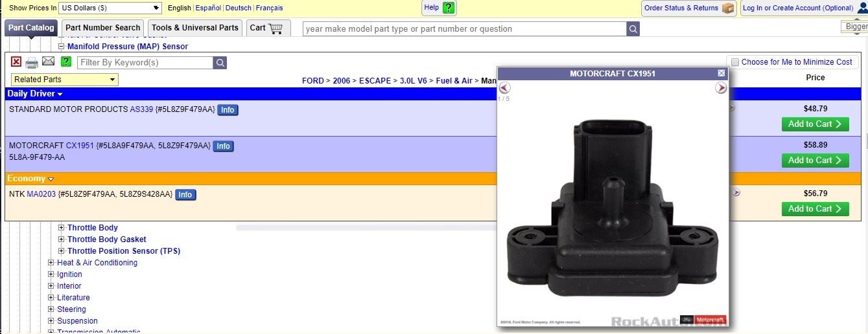Image resolution: width=868 pixels, height=334 pixels.
Task: Click the Suspension category link
Action: [x=77, y=321]
